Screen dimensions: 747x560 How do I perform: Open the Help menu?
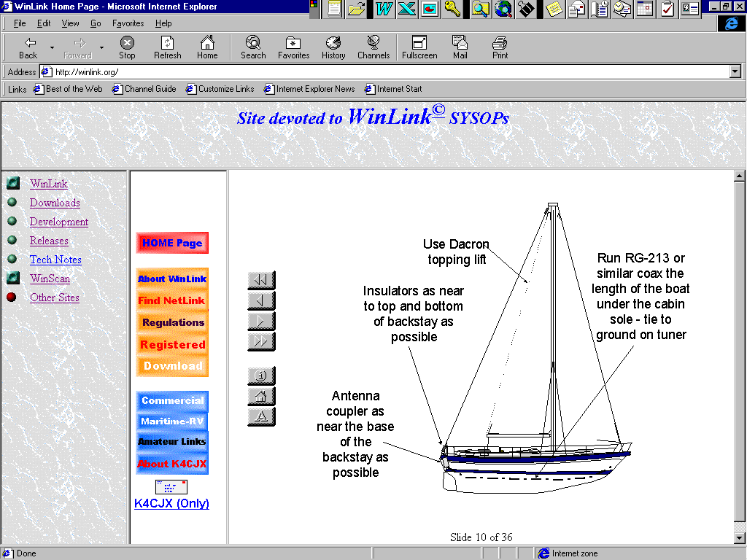pos(163,23)
